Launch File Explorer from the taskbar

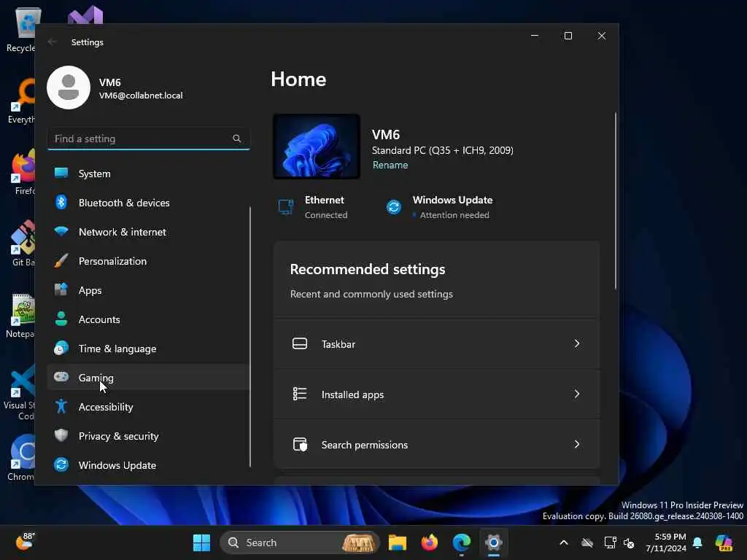click(398, 542)
